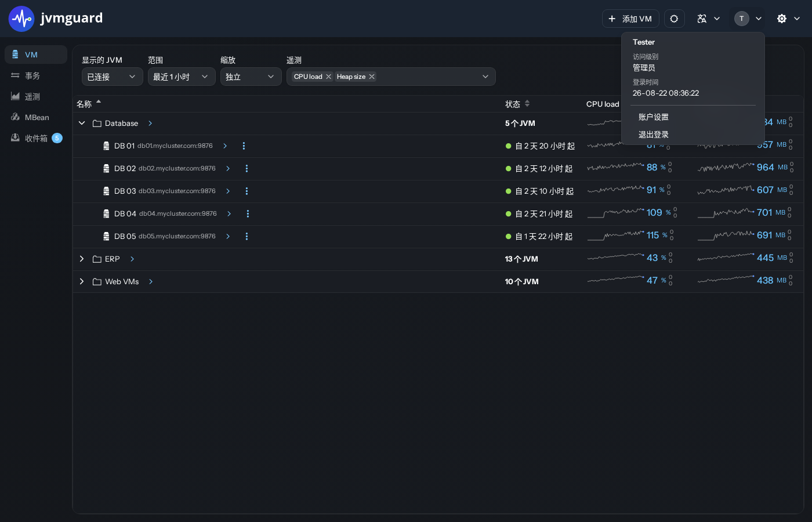Click the 添加 VM button
The image size is (812, 522).
coord(630,19)
